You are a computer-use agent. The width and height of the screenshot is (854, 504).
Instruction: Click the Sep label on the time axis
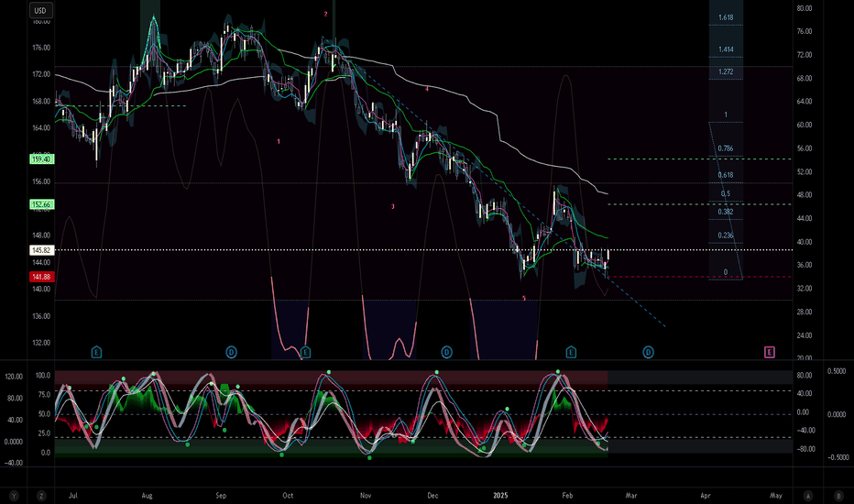[221, 495]
